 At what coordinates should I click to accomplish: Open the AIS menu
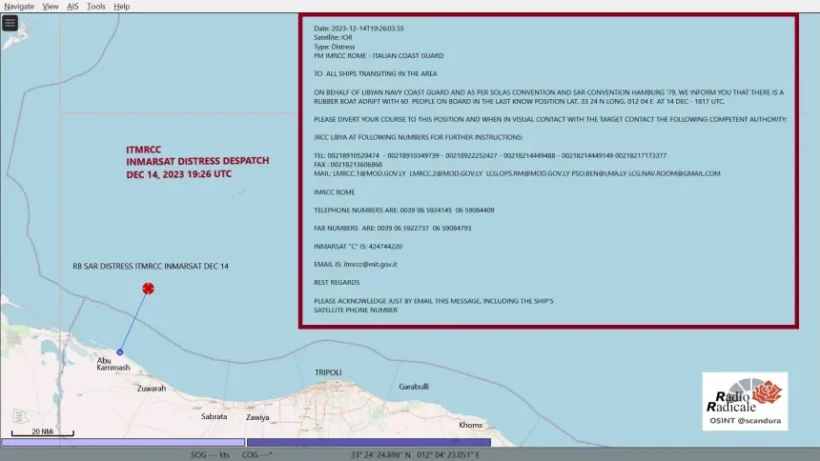click(x=73, y=6)
